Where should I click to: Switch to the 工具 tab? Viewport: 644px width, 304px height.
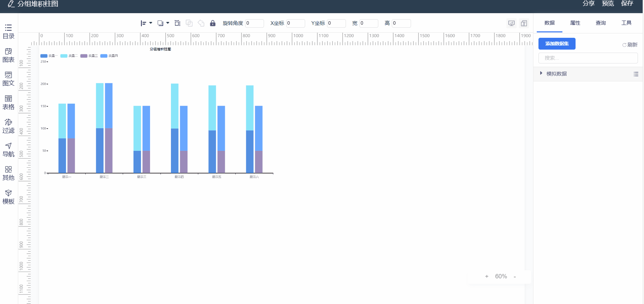click(x=626, y=23)
